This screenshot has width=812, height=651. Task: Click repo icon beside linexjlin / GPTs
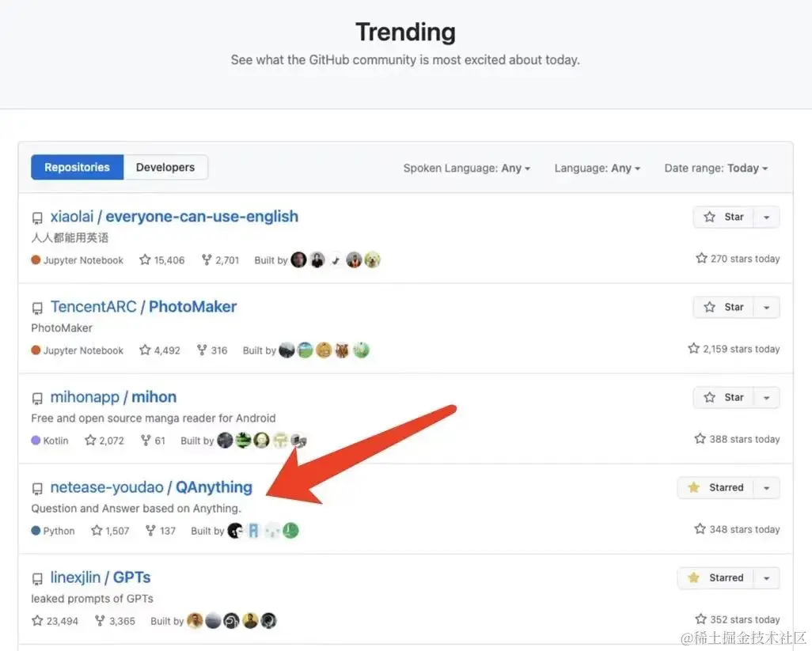(x=37, y=578)
